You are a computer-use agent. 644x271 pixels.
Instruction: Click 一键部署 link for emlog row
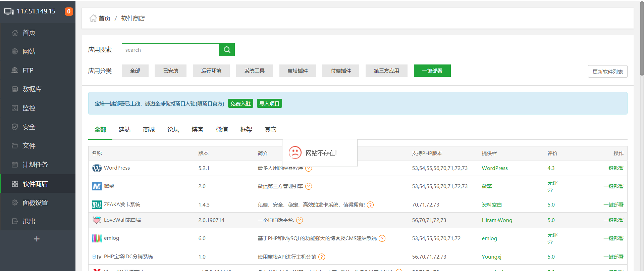(613, 238)
